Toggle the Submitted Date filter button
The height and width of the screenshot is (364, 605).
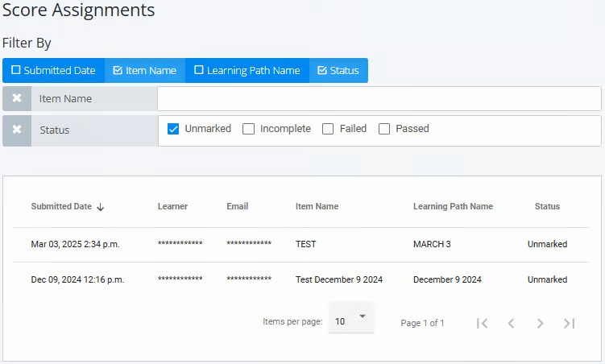click(53, 70)
